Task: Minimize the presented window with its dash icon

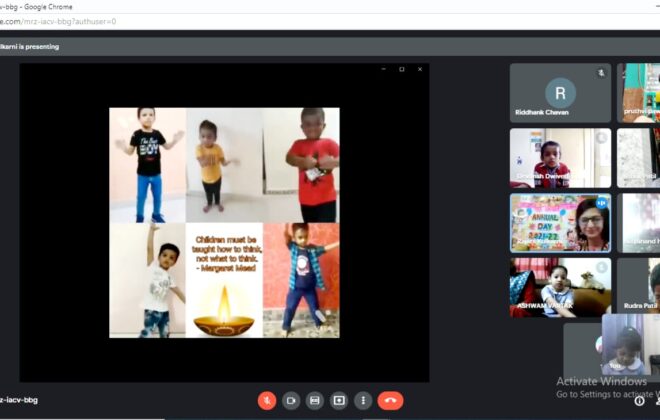Action: pyautogui.click(x=383, y=69)
